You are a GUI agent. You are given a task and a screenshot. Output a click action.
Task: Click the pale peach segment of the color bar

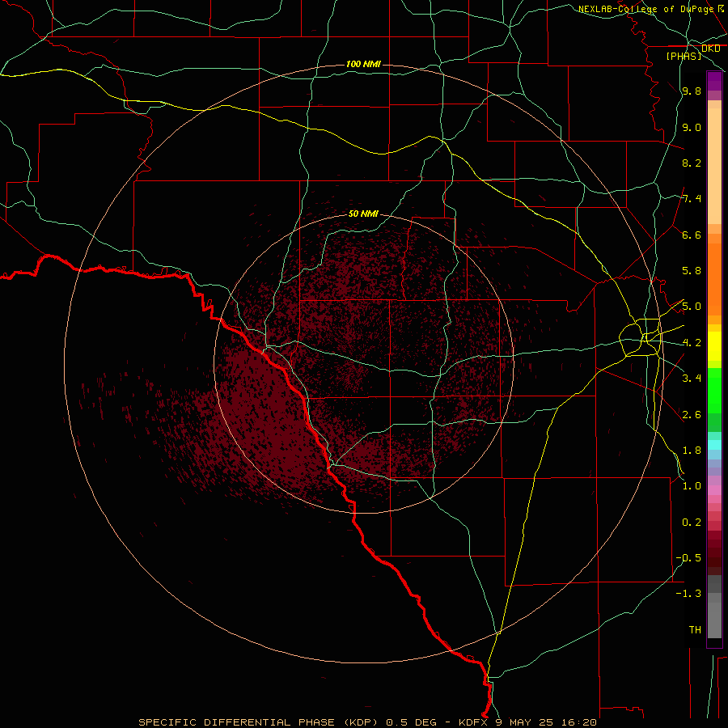click(x=714, y=166)
